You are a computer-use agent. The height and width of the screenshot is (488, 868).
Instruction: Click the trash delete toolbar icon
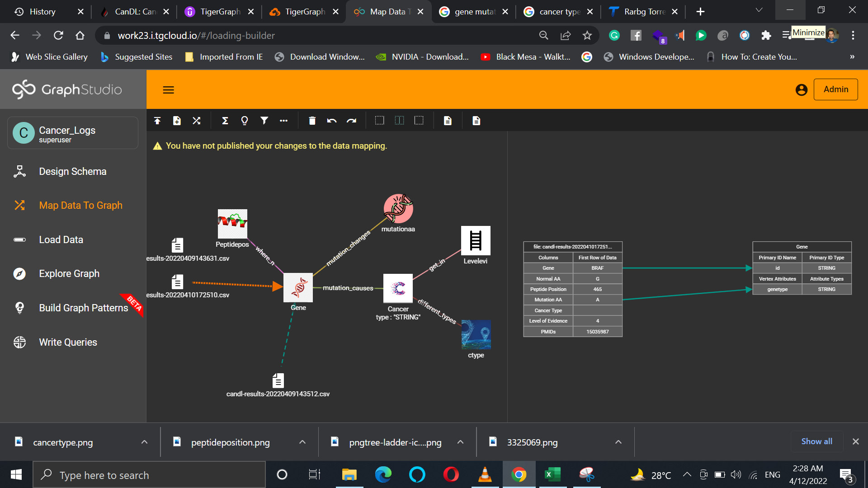(312, 121)
